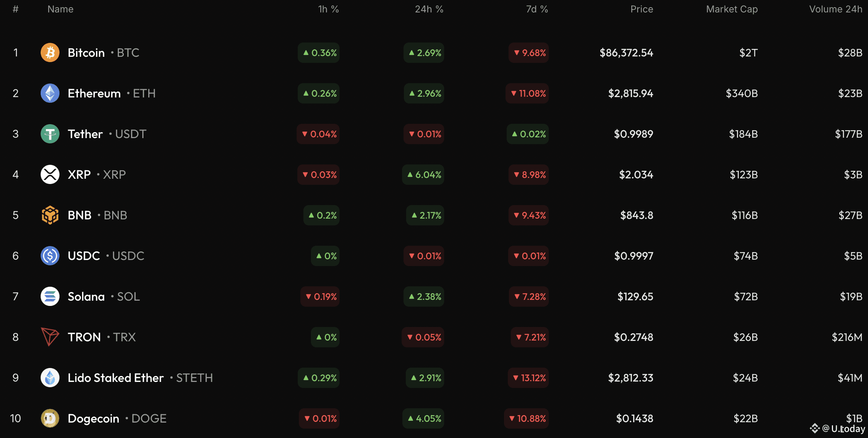Click the Ethereum diamond logo icon
Screen dimensions: 868x438
[x=50, y=93]
